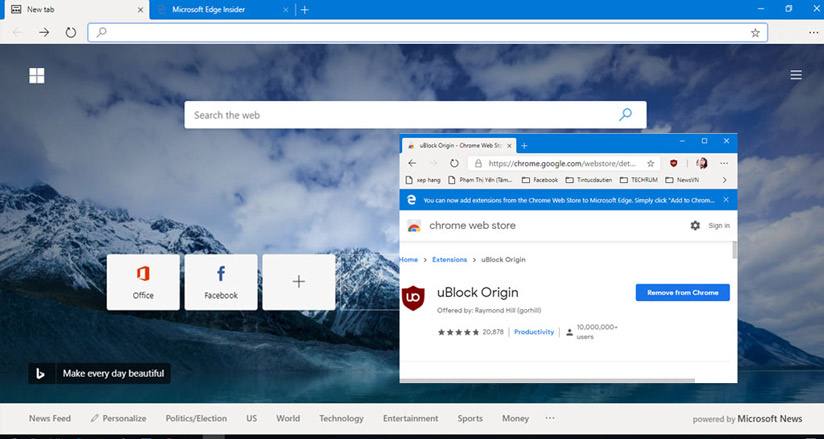Image resolution: width=824 pixels, height=439 pixels.
Task: Go to Home breadcrumb
Action: 409,260
